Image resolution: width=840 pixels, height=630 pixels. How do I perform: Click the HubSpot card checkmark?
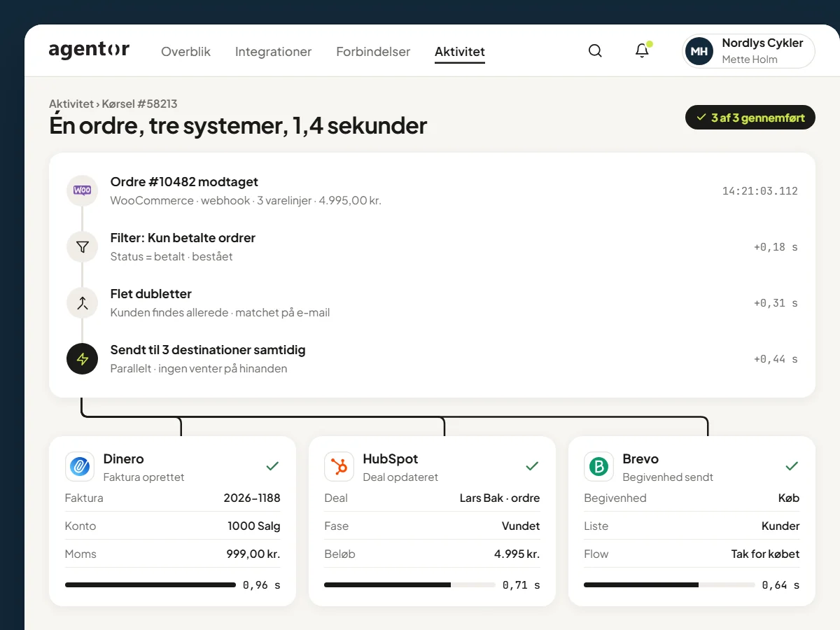coord(532,465)
